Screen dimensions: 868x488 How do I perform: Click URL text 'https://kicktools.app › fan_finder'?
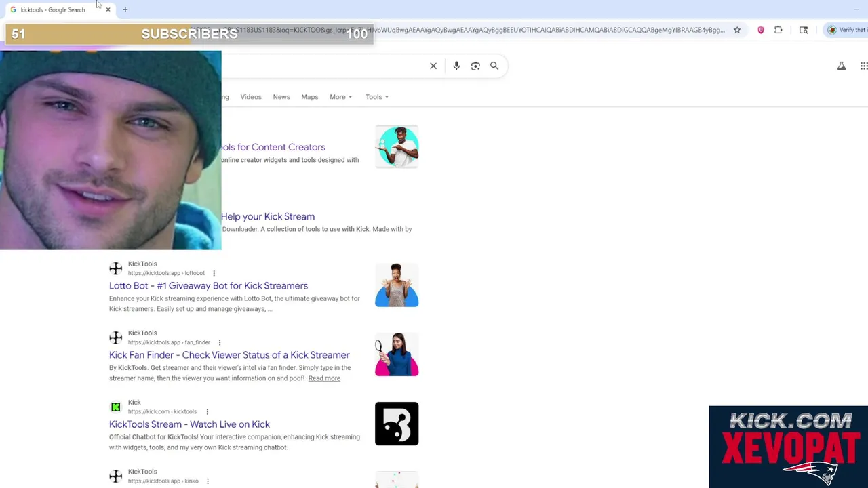click(x=169, y=342)
